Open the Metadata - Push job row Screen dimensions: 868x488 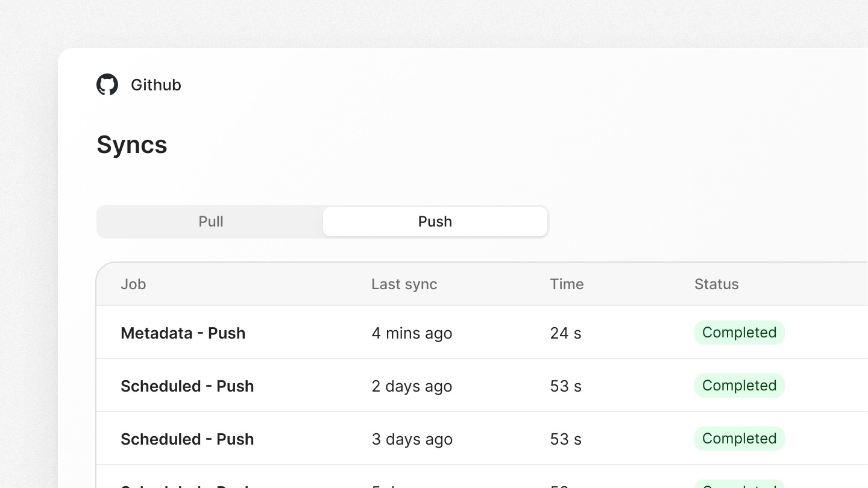click(x=183, y=333)
